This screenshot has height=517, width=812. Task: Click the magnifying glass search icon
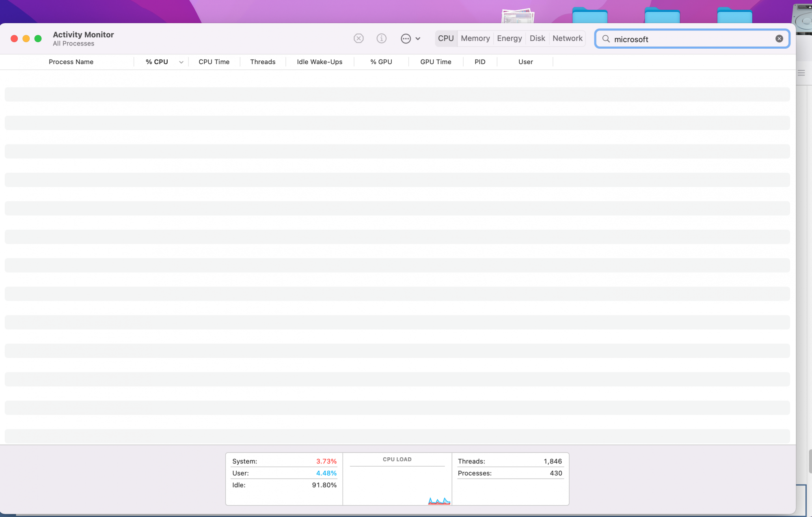(x=606, y=39)
